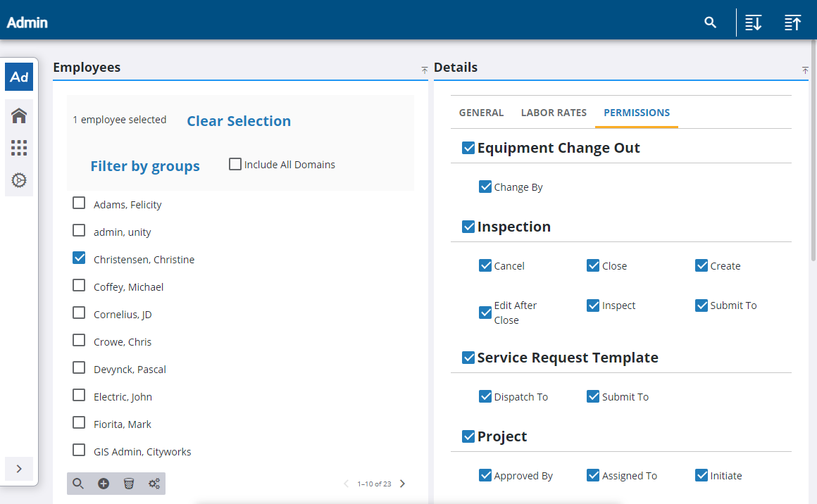The height and width of the screenshot is (504, 817).
Task: Open the apps grid icon in sidebar
Action: 19,148
